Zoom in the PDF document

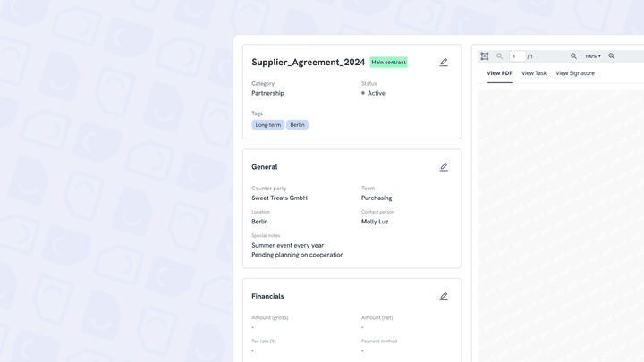612,56
